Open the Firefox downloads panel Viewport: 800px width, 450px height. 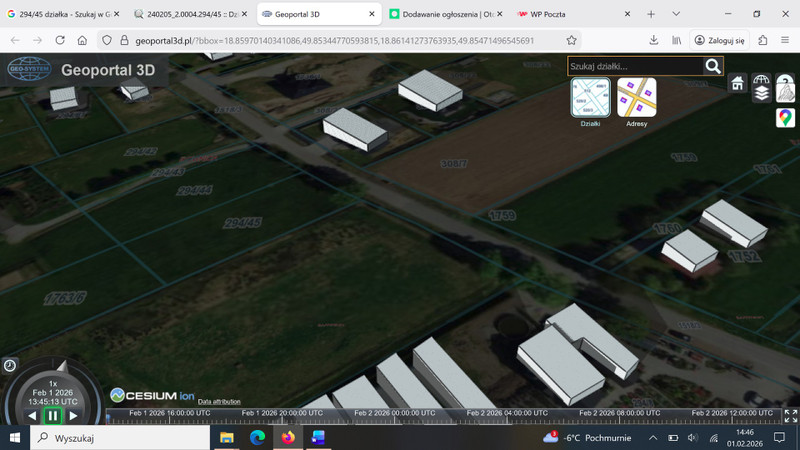click(653, 40)
